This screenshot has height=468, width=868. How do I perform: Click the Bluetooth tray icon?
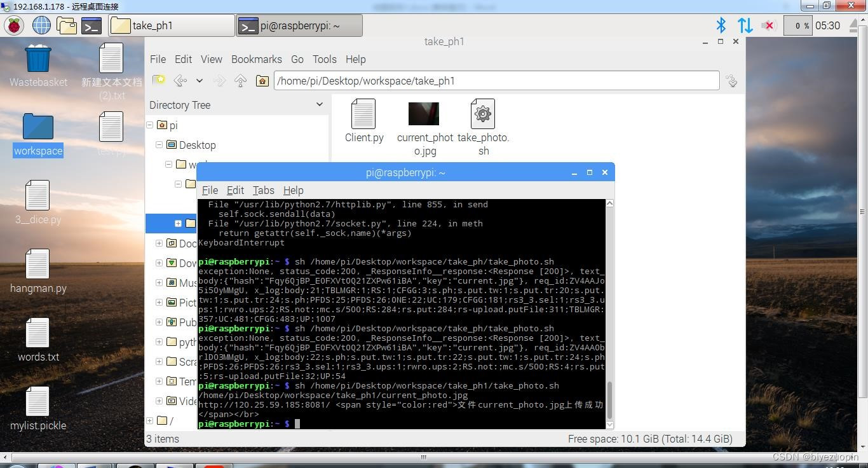721,25
